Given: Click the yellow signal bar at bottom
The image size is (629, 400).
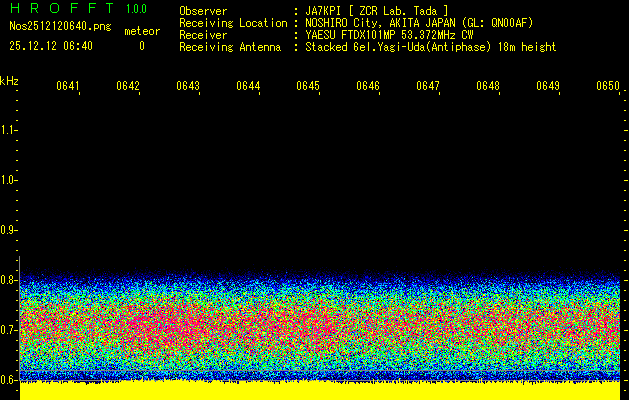Looking at the screenshot, I should point(320,391).
